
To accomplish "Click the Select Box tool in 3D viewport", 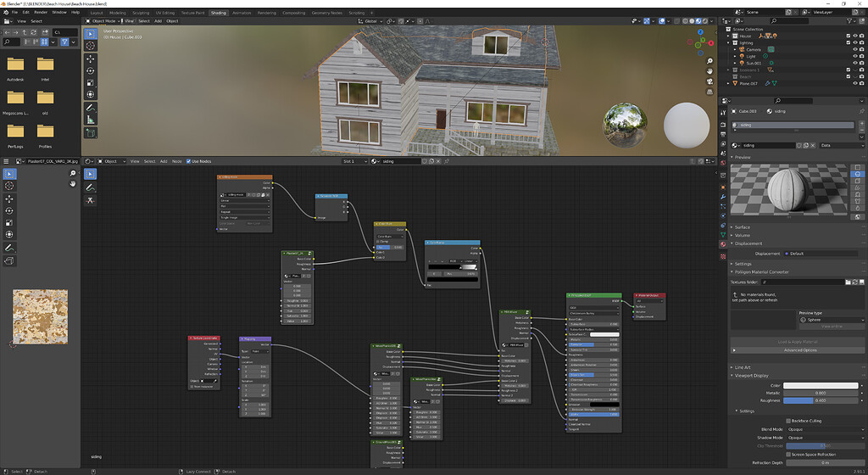I will pyautogui.click(x=90, y=34).
